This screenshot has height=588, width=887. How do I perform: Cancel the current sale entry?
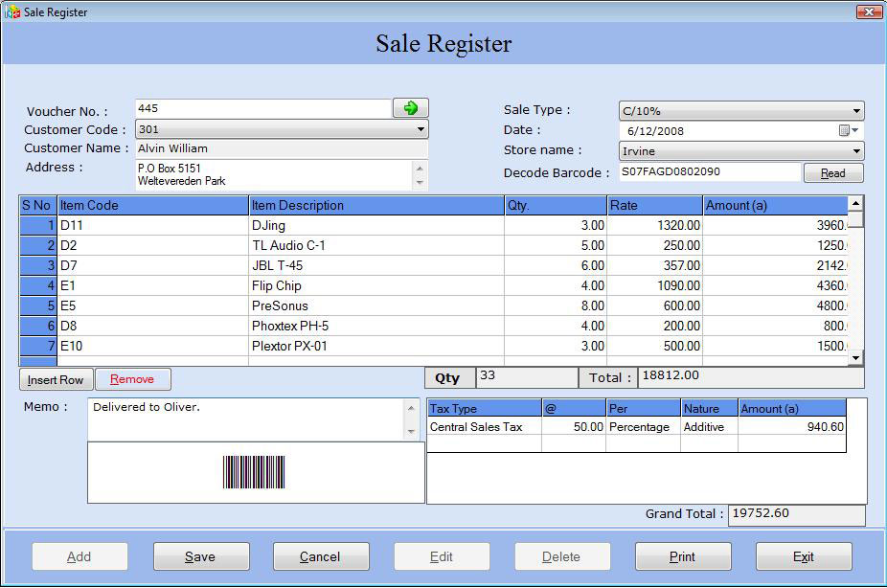click(320, 556)
